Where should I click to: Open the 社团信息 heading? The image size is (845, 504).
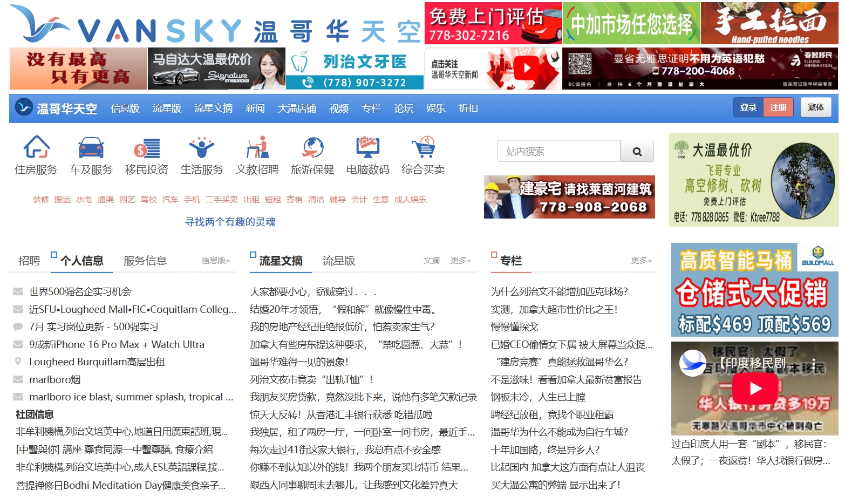[35, 414]
